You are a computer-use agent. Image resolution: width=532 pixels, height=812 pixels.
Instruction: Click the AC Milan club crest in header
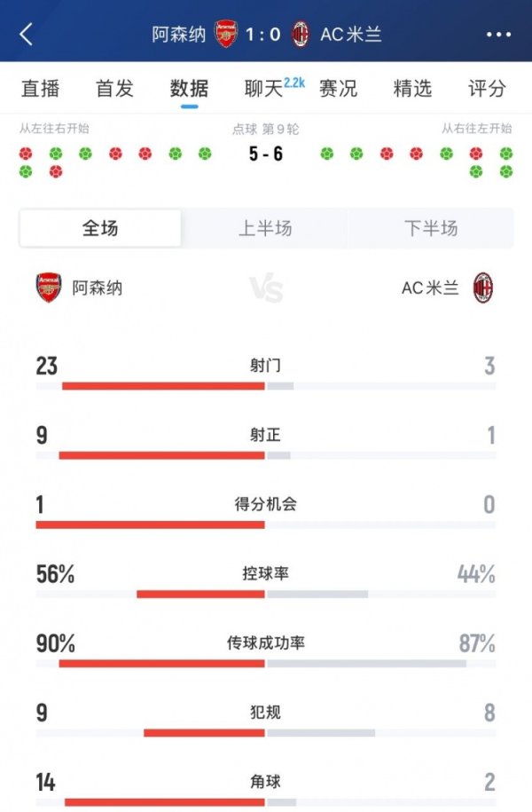[x=301, y=32]
